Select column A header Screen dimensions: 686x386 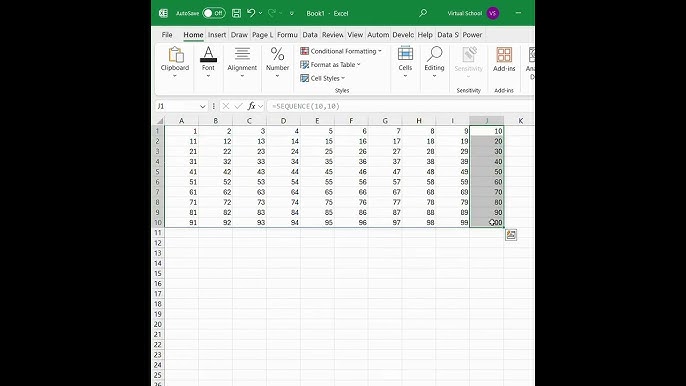point(182,120)
